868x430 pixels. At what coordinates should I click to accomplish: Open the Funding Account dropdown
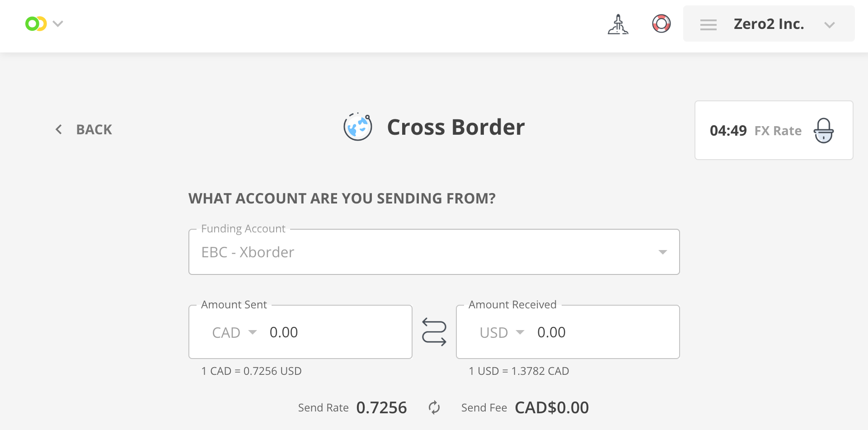click(x=662, y=252)
